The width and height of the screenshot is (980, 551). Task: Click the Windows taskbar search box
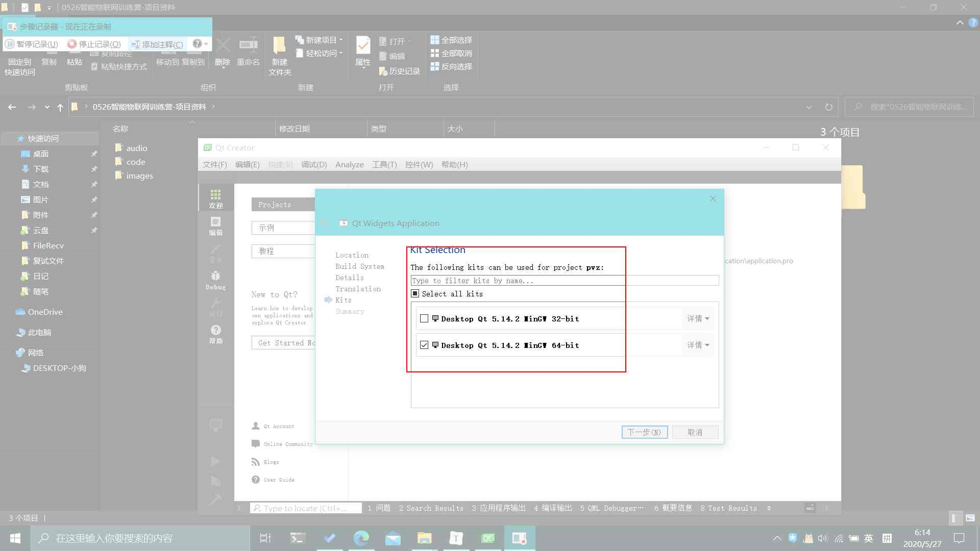click(140, 538)
